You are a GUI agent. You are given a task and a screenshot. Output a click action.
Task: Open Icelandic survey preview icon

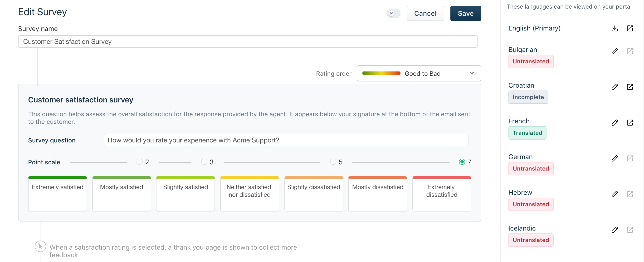(630, 230)
